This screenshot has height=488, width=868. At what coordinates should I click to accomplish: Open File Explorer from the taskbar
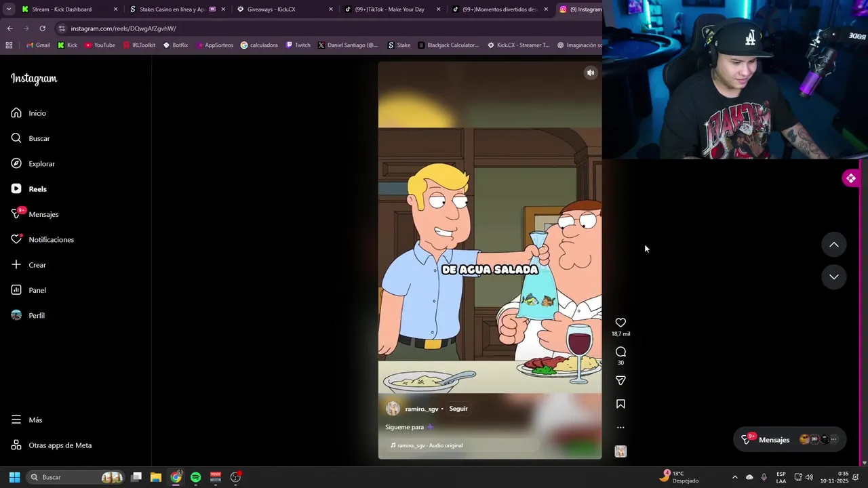click(156, 477)
